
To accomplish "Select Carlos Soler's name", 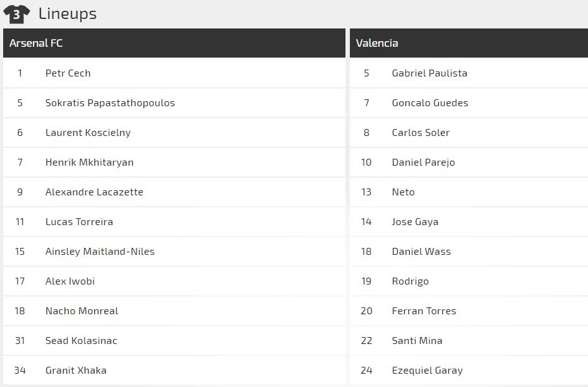I will (421, 133).
